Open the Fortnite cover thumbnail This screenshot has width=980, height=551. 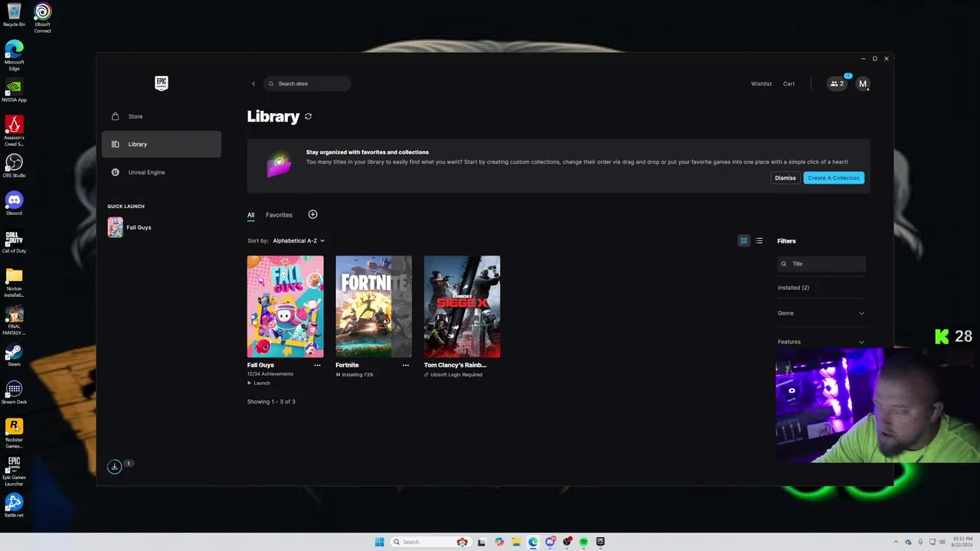[374, 306]
